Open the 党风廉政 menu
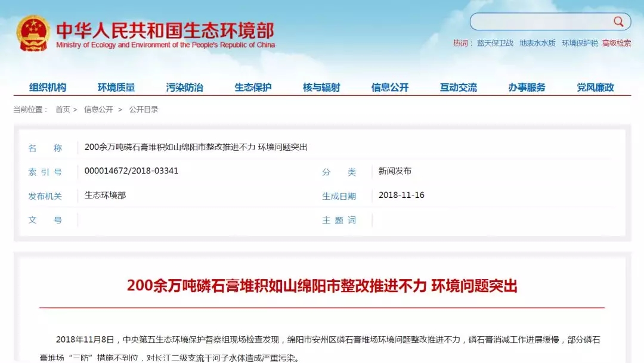The image size is (644, 363). (x=595, y=87)
